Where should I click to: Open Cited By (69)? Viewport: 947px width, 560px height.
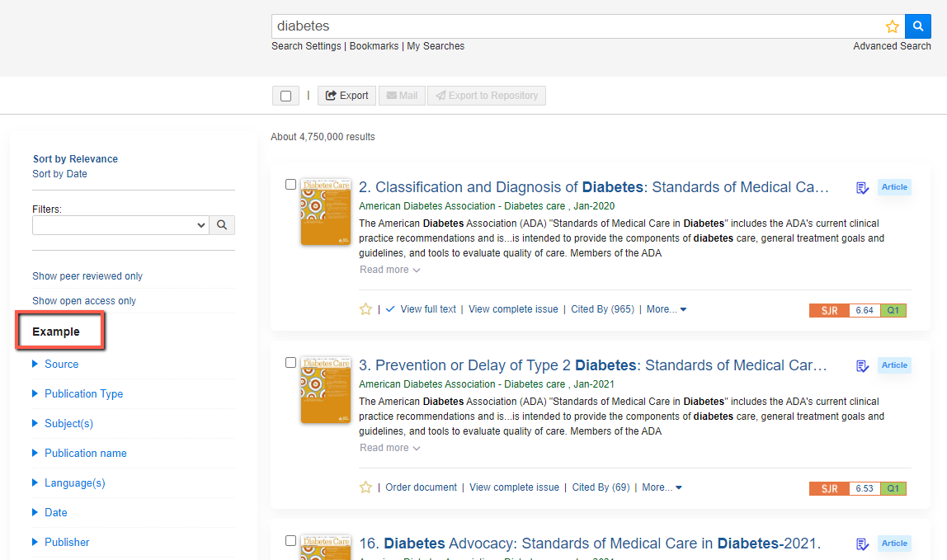point(601,487)
